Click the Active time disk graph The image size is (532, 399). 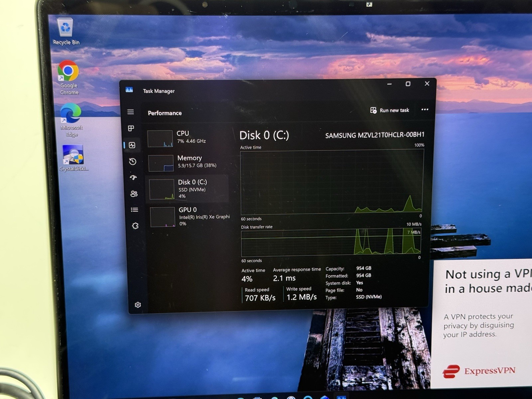coord(332,182)
